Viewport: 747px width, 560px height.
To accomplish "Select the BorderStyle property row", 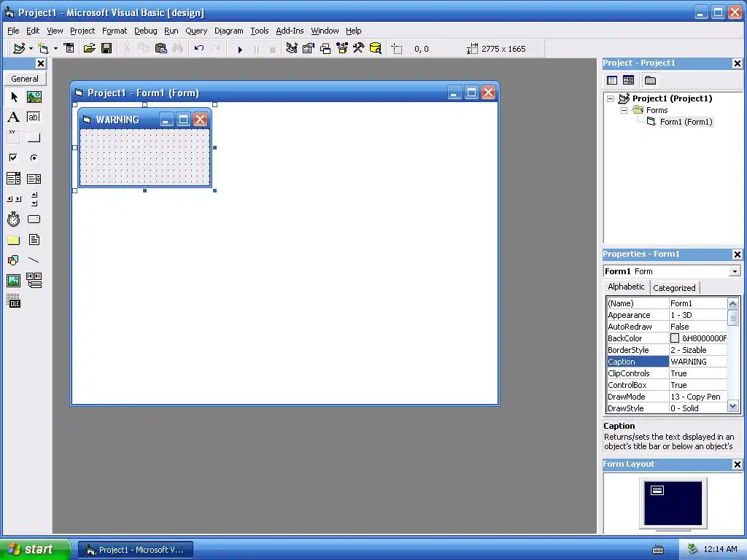I will click(x=667, y=350).
